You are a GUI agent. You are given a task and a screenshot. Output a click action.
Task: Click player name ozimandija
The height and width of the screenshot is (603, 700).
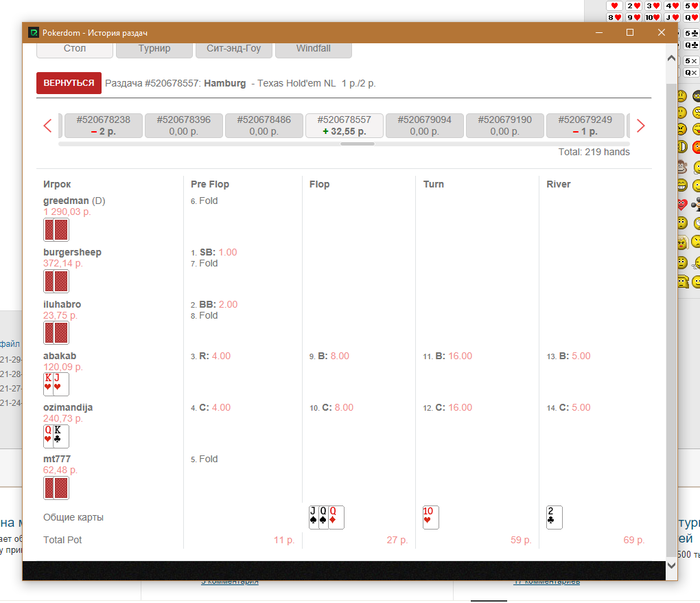click(68, 408)
